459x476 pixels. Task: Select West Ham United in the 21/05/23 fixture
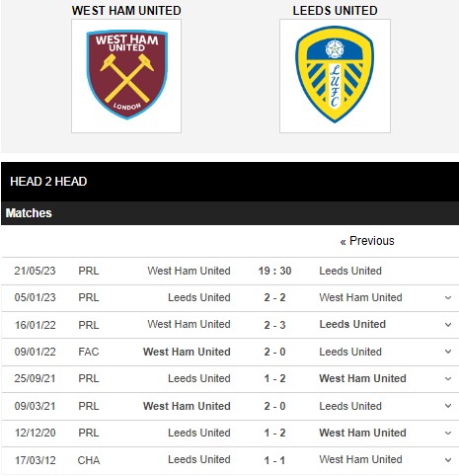tap(189, 271)
